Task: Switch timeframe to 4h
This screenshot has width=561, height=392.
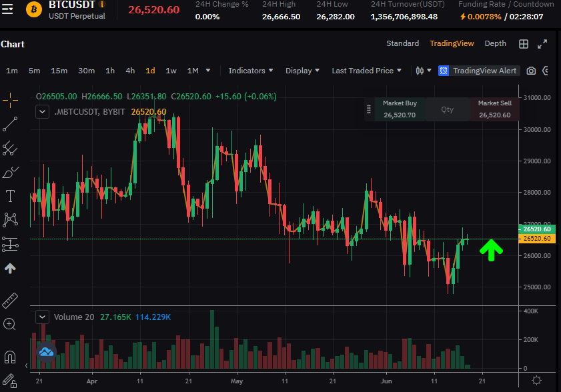Action: point(130,71)
